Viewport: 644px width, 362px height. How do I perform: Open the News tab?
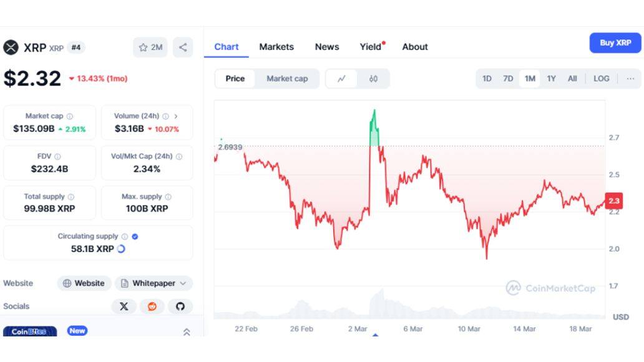tap(326, 47)
